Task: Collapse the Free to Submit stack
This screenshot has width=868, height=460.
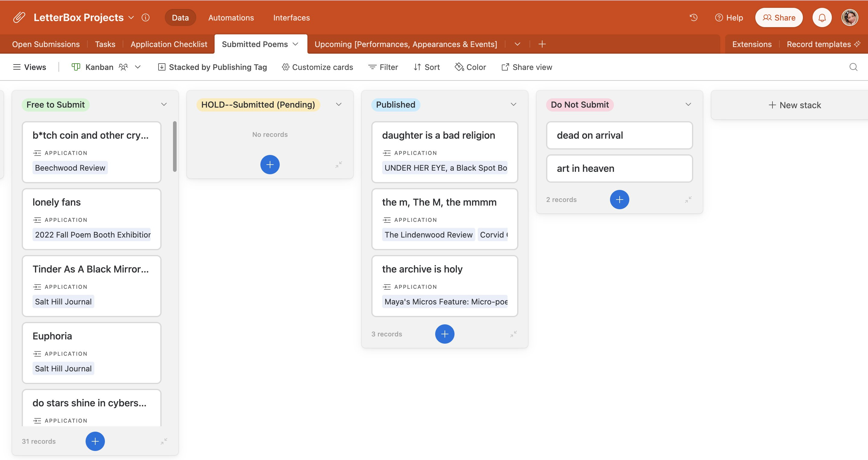Action: [x=164, y=441]
